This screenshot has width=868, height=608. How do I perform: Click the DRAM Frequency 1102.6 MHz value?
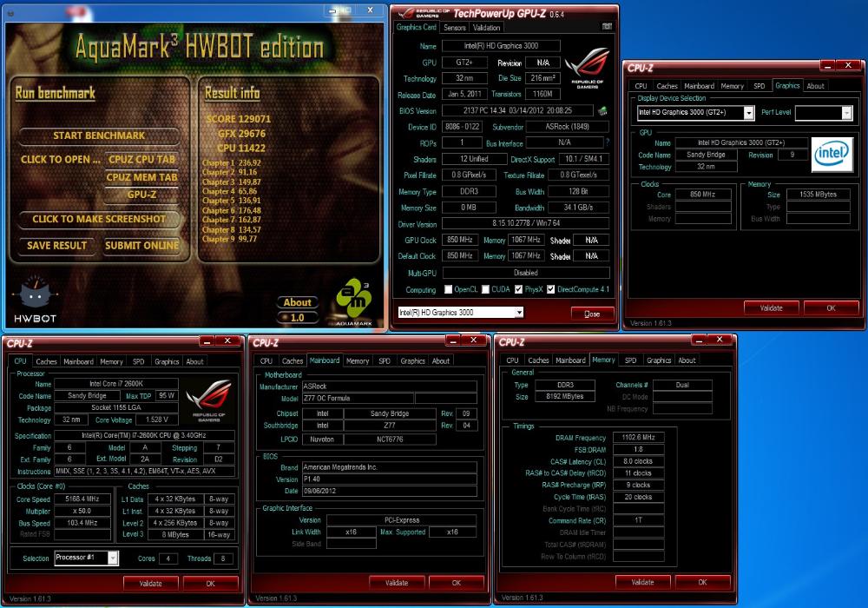click(638, 438)
